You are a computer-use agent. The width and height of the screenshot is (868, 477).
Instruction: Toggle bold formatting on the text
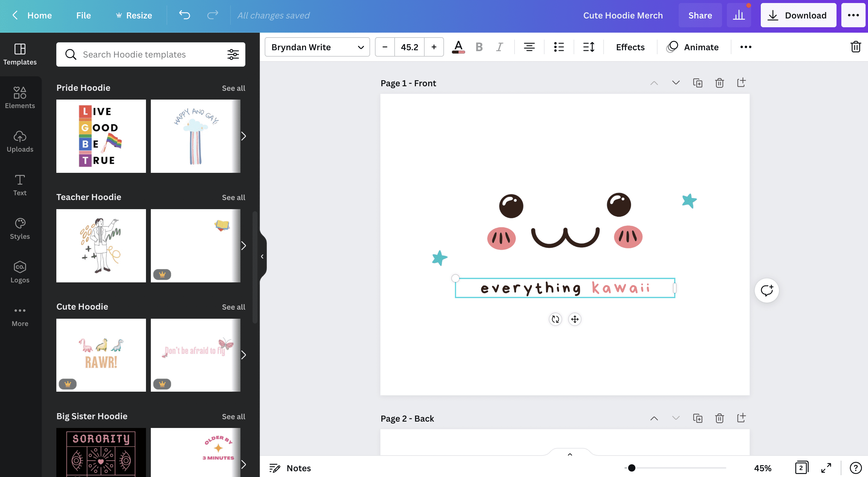[x=479, y=47]
